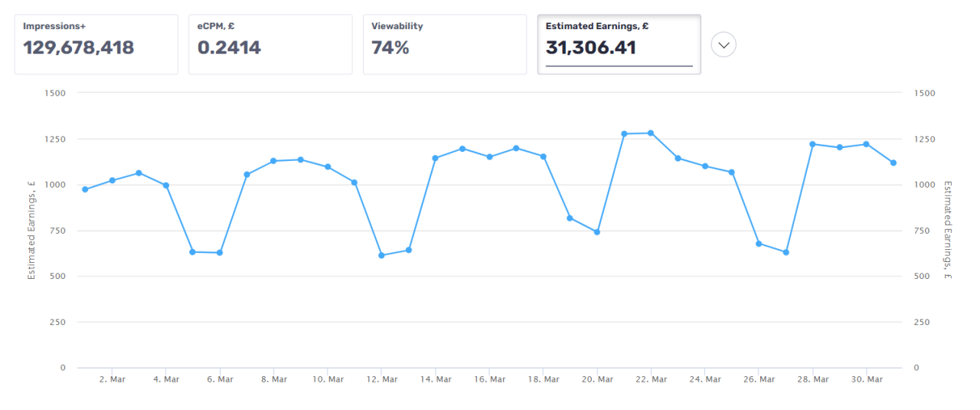
Task: Click the data point above 28. Mar
Action: tap(812, 144)
